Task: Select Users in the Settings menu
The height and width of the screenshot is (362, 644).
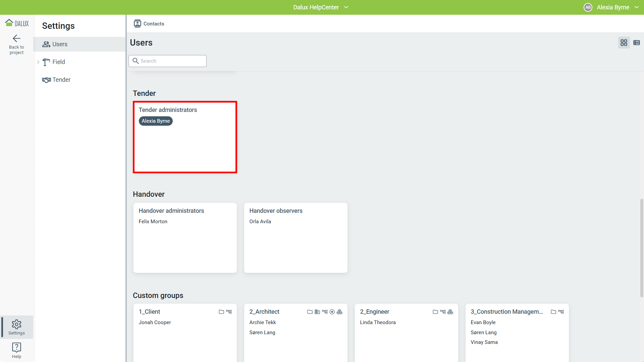Action: (60, 44)
